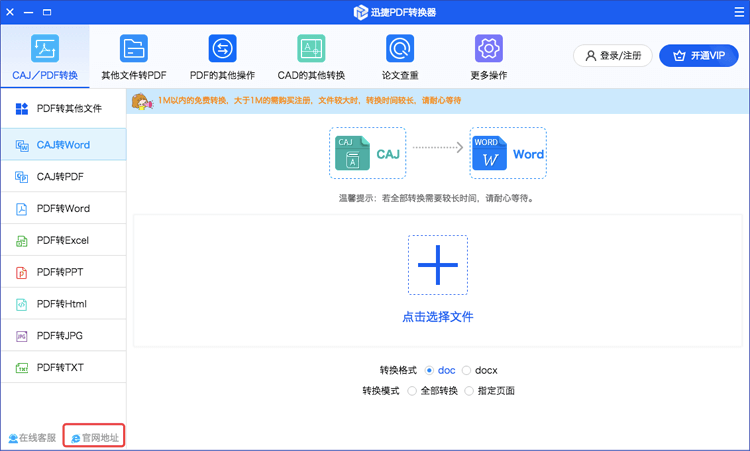Viewport: 750px width, 451px height.
Task: Open the hamburger menu in title bar
Action: pos(739,12)
